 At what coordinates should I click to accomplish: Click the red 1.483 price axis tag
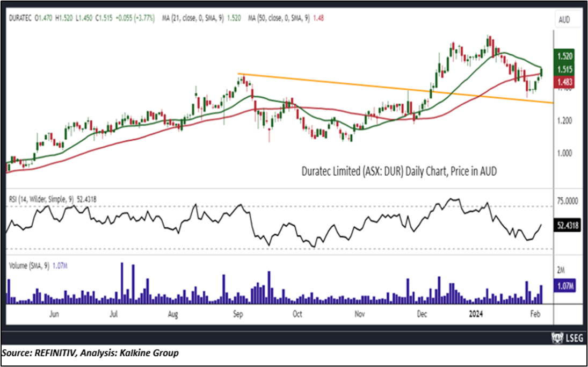pos(564,81)
